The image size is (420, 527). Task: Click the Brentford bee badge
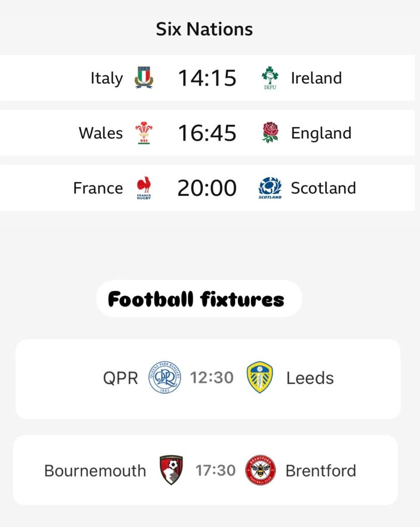[261, 470]
